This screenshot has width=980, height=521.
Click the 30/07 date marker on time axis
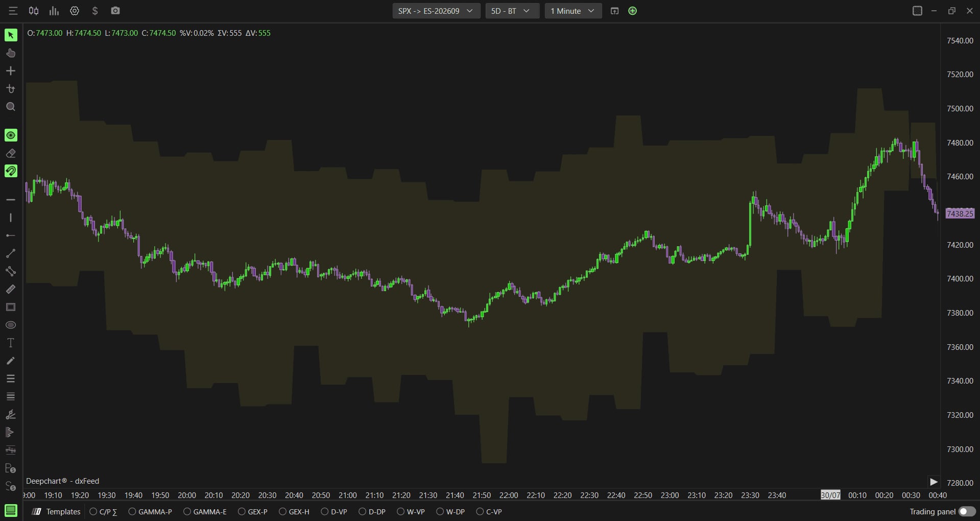tap(830, 495)
